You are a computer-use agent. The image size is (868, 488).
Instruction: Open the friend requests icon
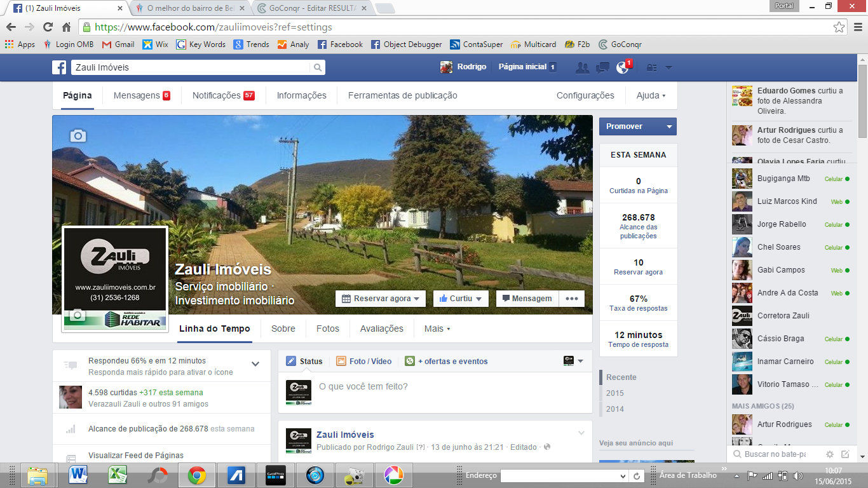tap(582, 67)
